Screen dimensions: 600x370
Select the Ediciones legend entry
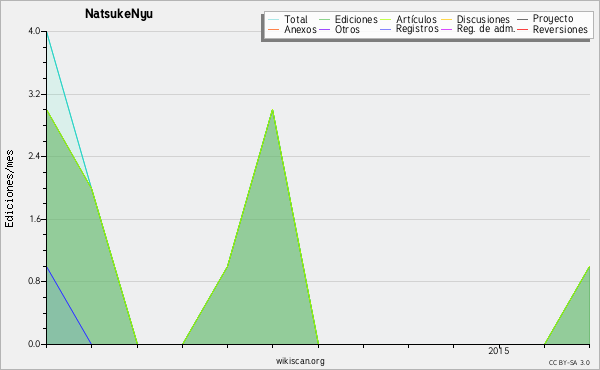click(x=348, y=19)
